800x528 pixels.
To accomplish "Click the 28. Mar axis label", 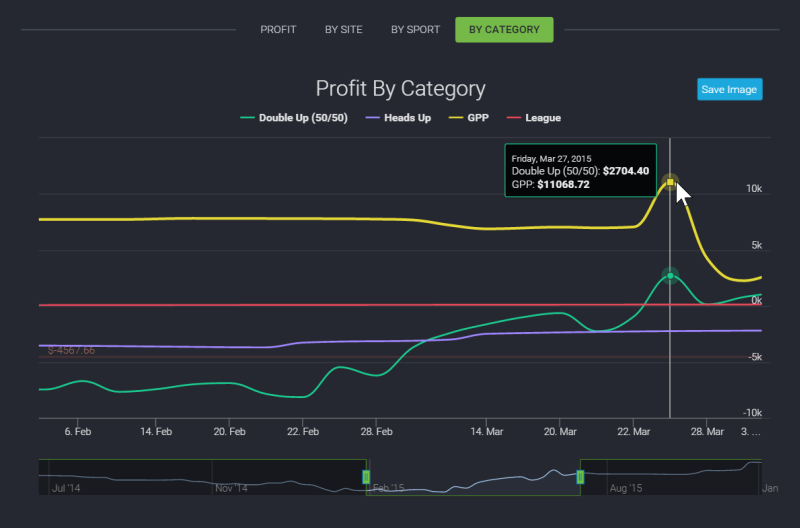I will (x=707, y=432).
